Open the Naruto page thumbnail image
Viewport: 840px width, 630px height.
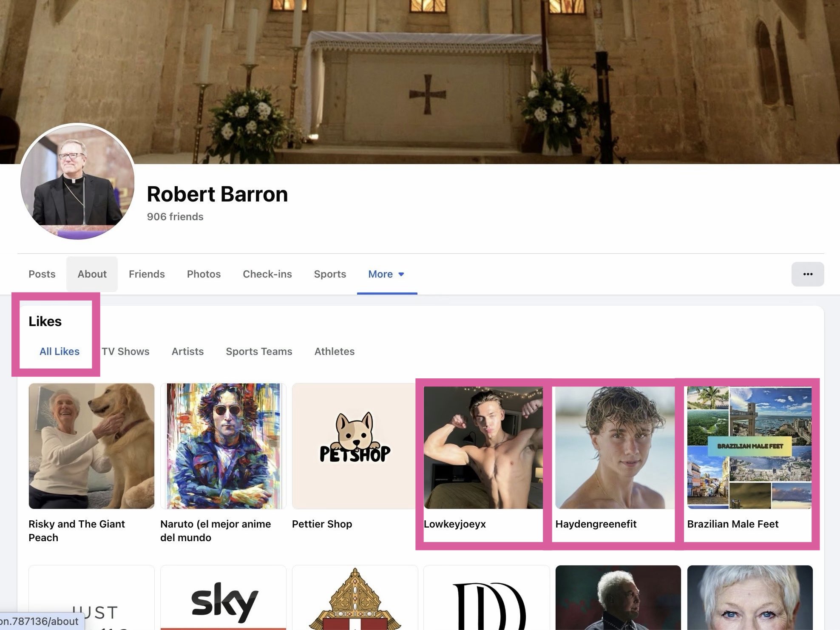point(223,446)
